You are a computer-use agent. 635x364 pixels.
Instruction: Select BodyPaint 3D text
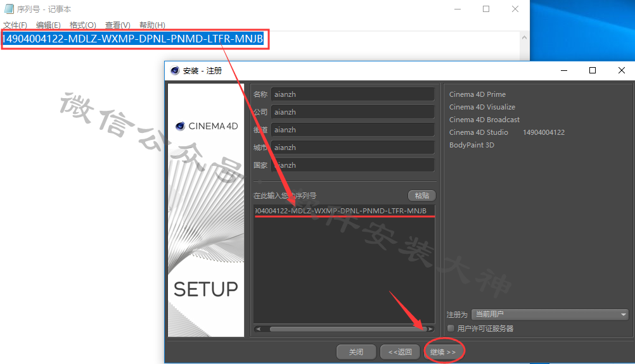click(x=471, y=145)
